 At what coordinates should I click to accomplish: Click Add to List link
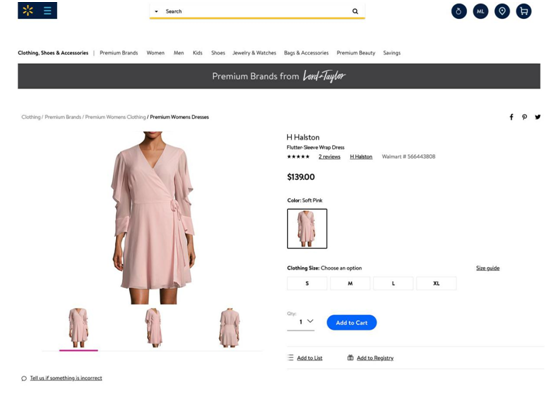pyautogui.click(x=310, y=358)
